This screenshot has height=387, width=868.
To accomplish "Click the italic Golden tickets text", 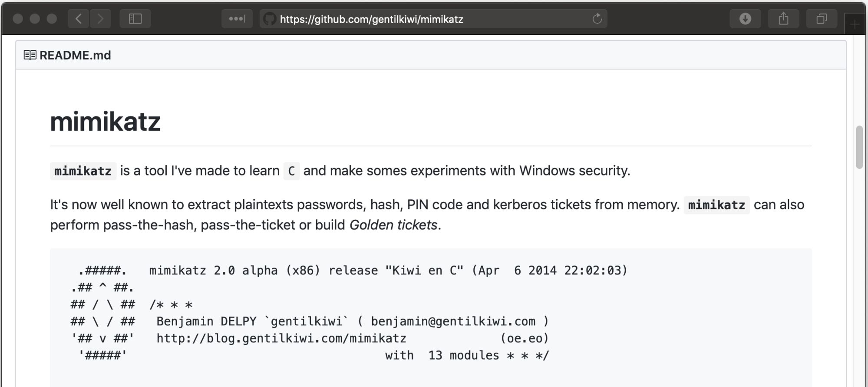I will point(393,225).
